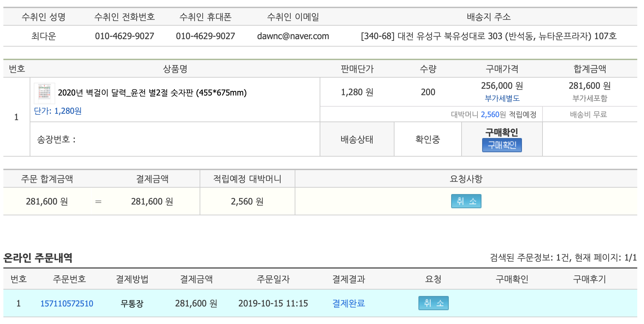Click the blue 구매확인 button
This screenshot has height=324, width=644.
tap(502, 145)
